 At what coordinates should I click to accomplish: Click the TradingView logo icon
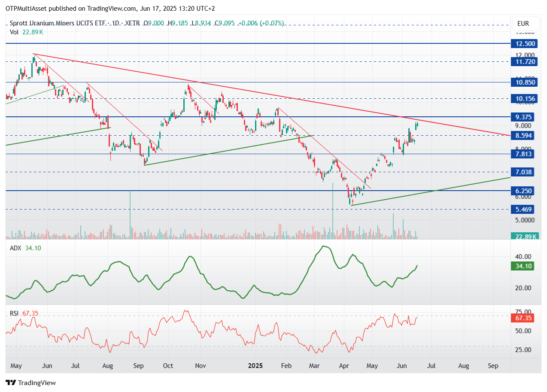tap(11, 383)
